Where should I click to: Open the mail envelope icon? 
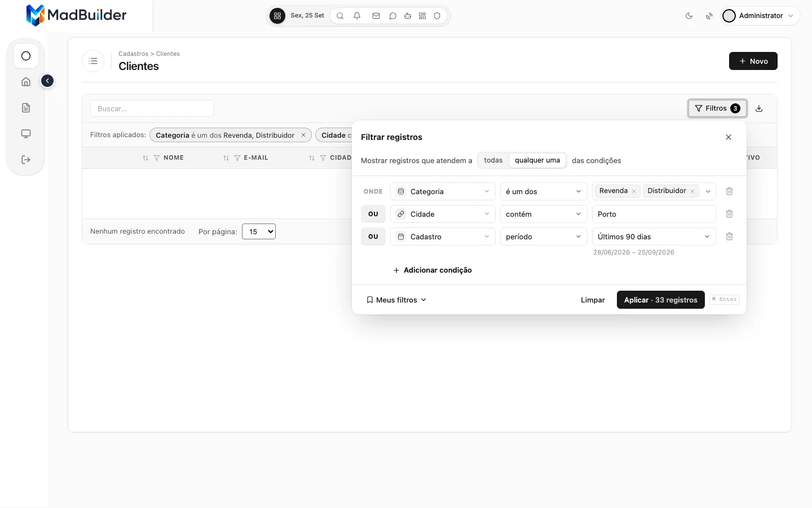tap(376, 16)
